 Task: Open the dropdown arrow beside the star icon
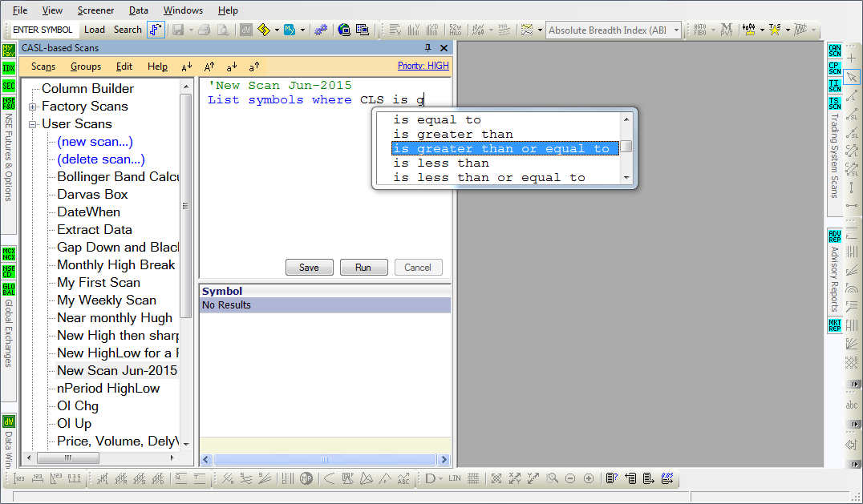[x=788, y=30]
